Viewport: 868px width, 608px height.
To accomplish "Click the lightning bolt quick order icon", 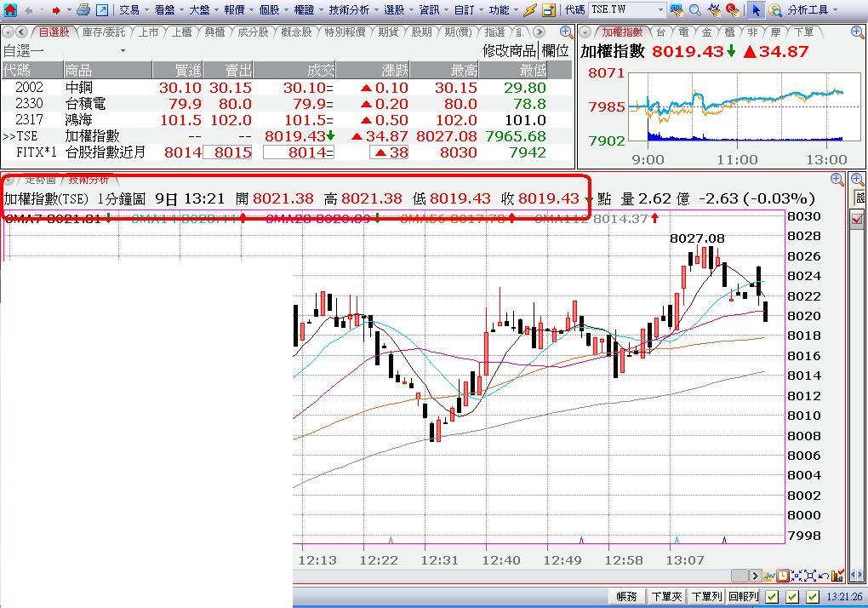I will coord(530,10).
